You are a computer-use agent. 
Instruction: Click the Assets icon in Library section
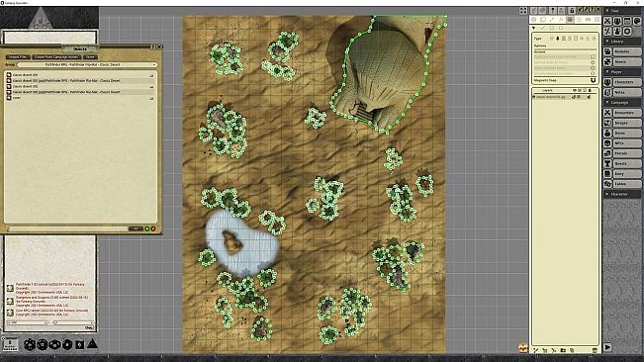pos(607,61)
